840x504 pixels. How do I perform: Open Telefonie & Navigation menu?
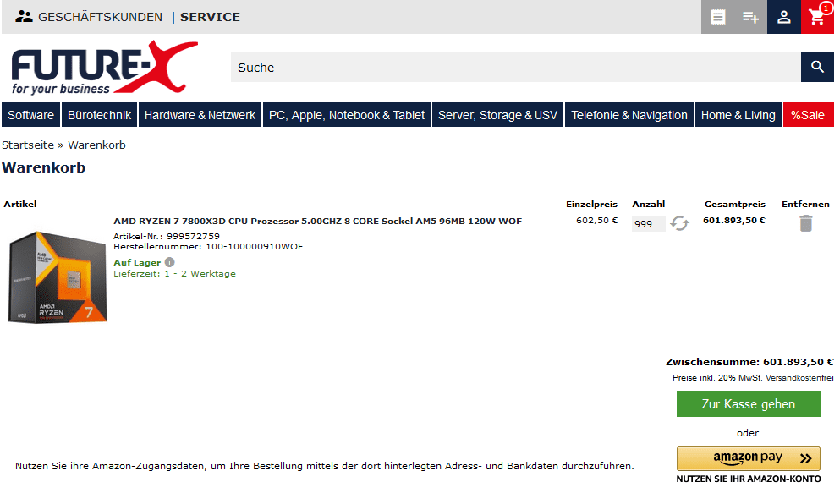629,115
